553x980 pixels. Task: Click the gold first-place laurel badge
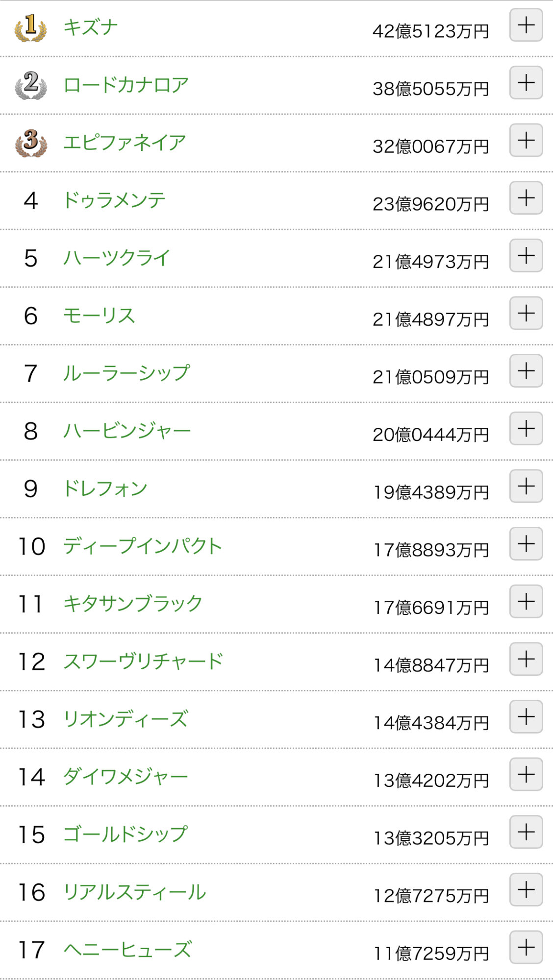[30, 27]
